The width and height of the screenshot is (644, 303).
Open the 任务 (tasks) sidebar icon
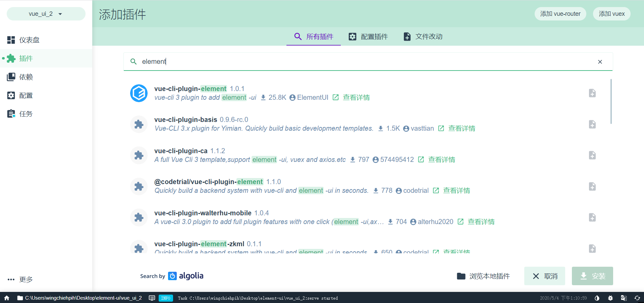[11, 114]
